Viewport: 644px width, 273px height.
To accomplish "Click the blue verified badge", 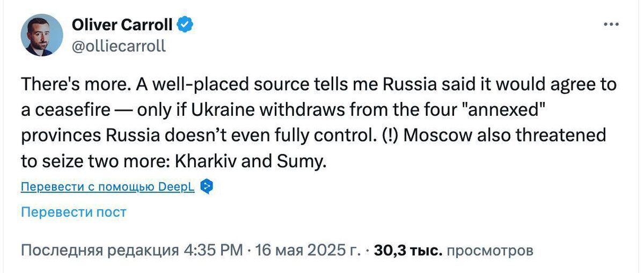I will tap(186, 25).
